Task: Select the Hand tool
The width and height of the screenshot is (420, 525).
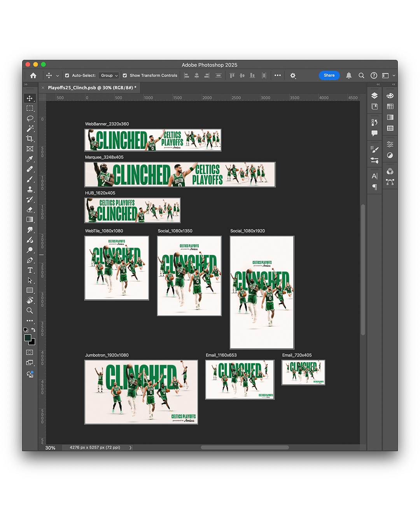Action: 30,301
